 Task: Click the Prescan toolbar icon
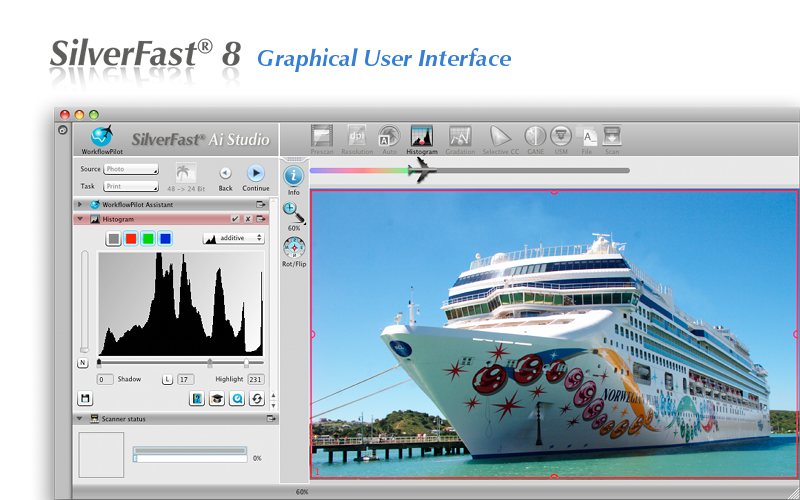[x=321, y=136]
